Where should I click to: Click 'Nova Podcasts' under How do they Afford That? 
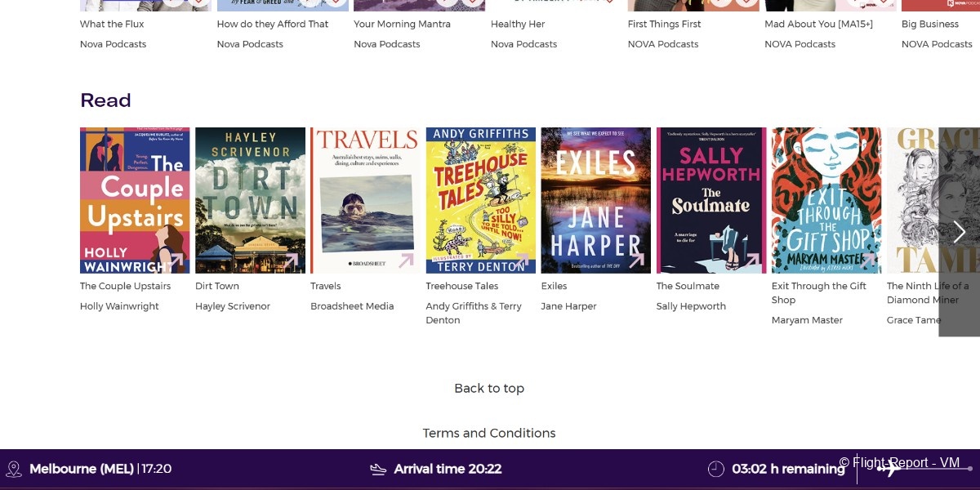pos(250,44)
